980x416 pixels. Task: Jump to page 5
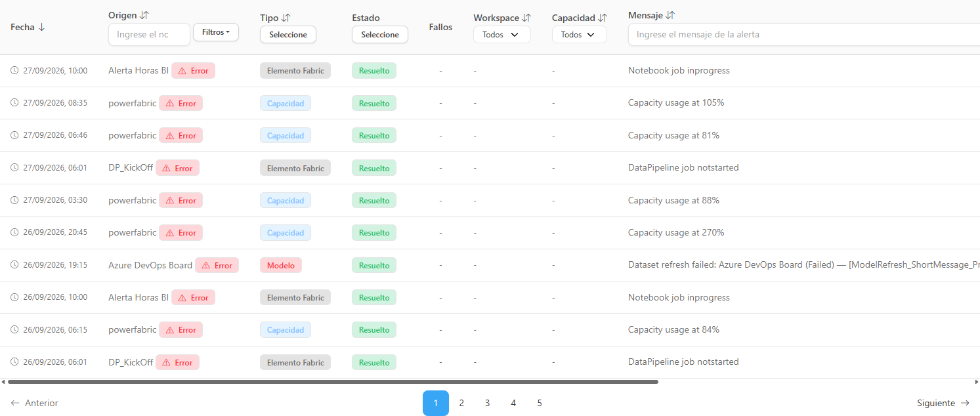pyautogui.click(x=540, y=403)
